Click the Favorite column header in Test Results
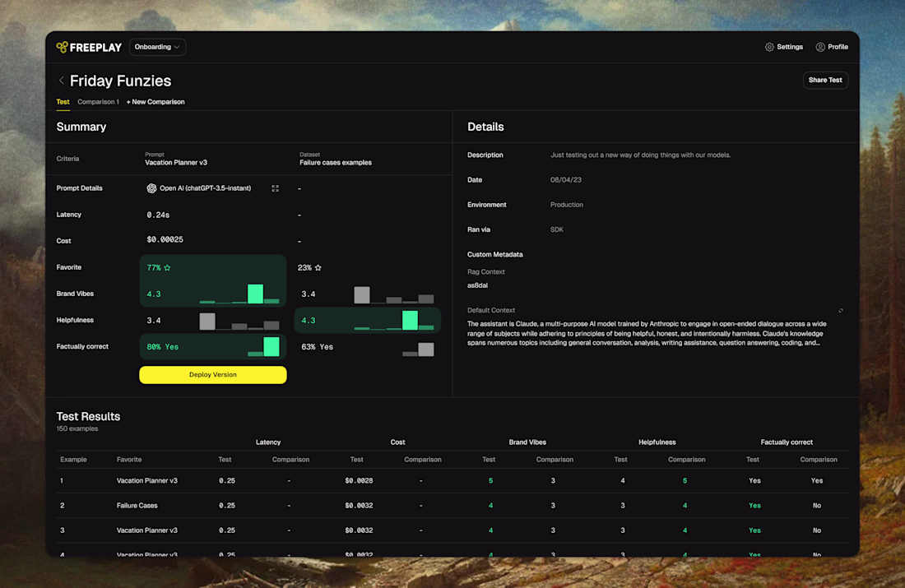 pos(129,460)
